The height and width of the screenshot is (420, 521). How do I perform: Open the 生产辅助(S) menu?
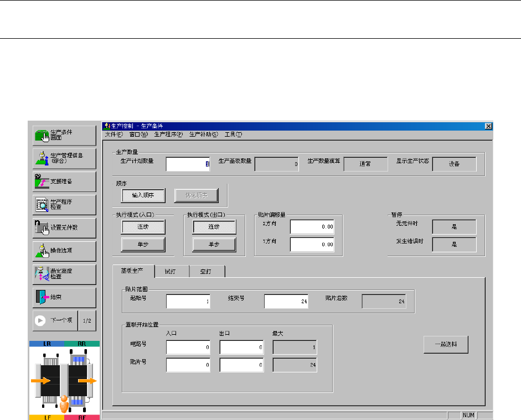click(203, 134)
